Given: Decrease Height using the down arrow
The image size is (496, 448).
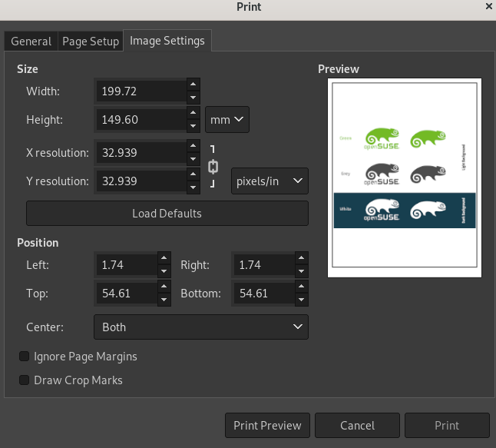Looking at the screenshot, I should click(x=193, y=127).
